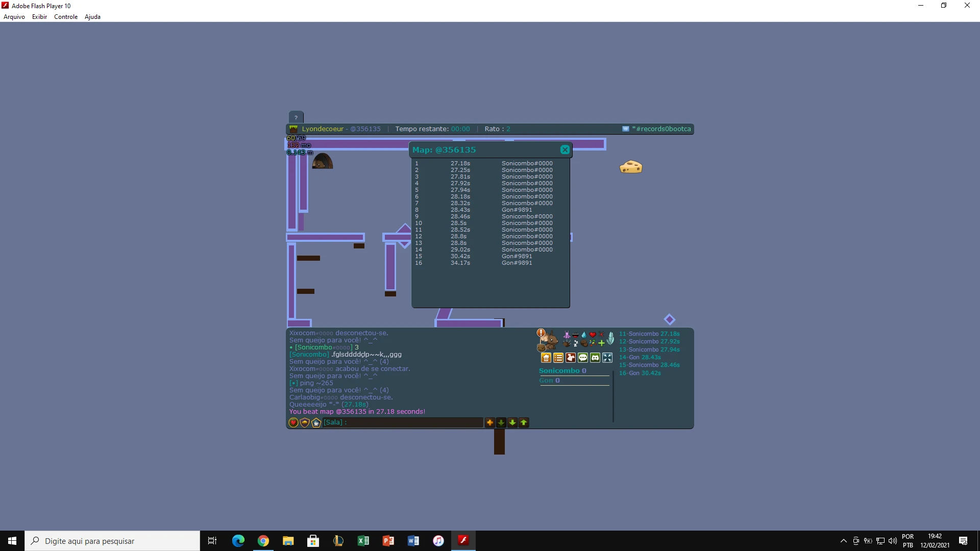Click the zZz sleep emote icon

pos(576,343)
